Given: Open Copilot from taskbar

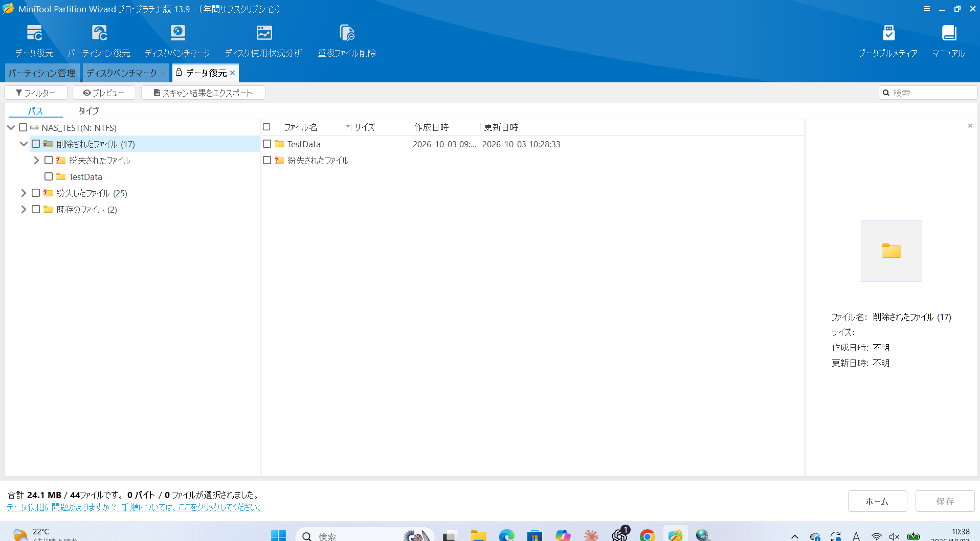Looking at the screenshot, I should pos(563,535).
